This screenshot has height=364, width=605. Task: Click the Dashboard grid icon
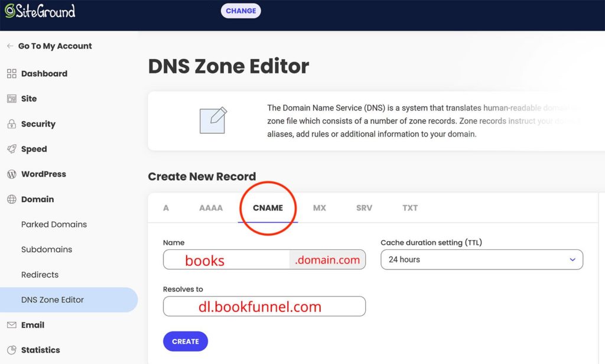[x=12, y=73]
